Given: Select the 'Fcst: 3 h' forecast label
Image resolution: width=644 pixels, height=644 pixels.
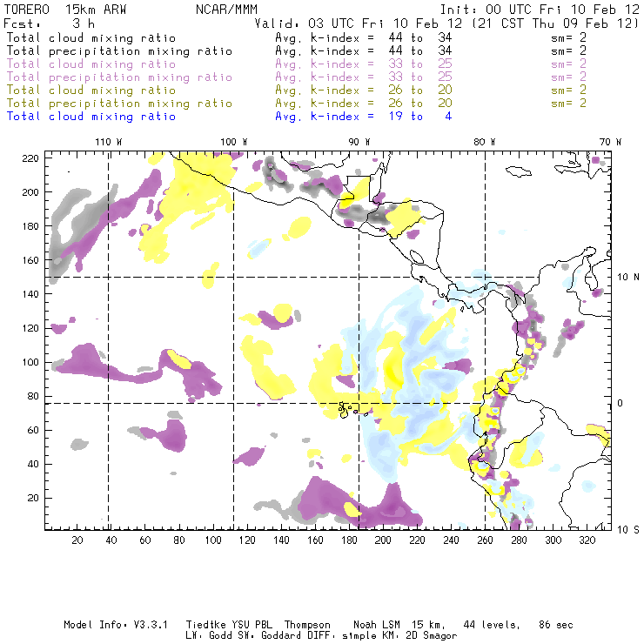Looking at the screenshot, I should click(x=49, y=23).
